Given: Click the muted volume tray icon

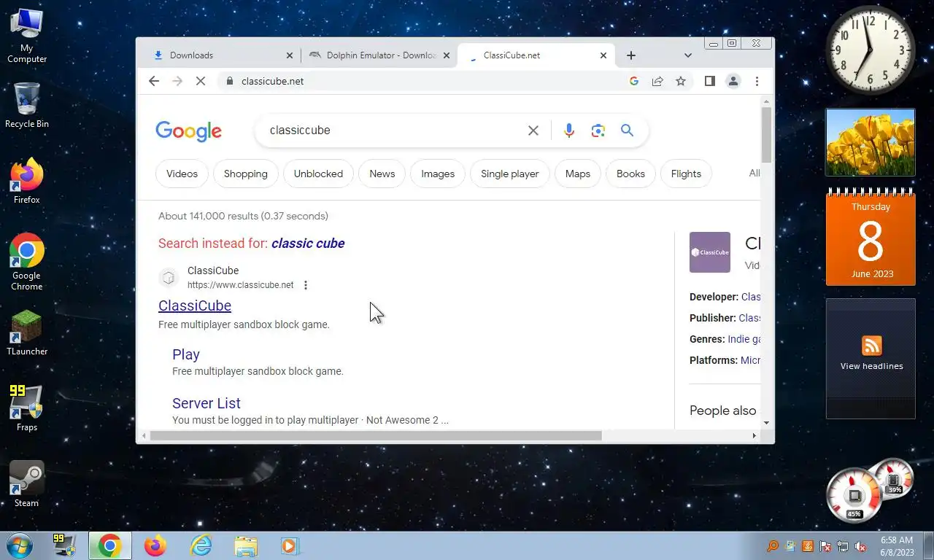Looking at the screenshot, I should tap(861, 546).
